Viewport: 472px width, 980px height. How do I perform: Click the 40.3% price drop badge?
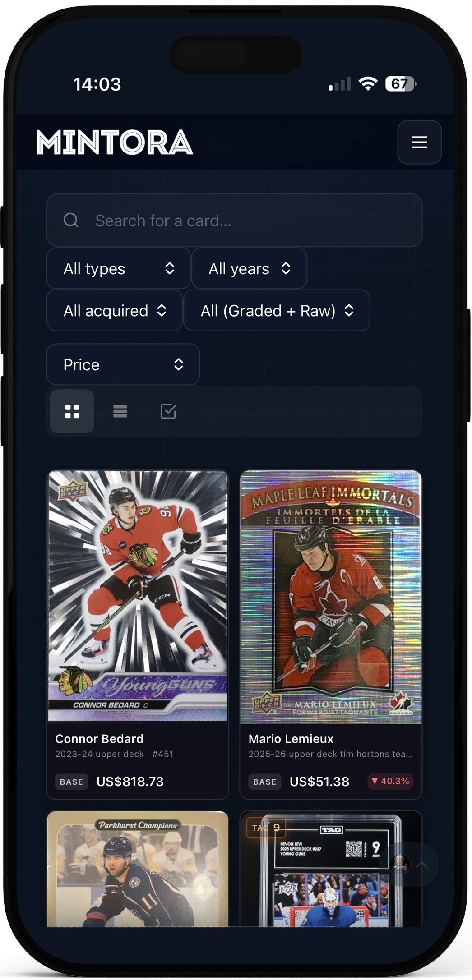click(x=390, y=781)
